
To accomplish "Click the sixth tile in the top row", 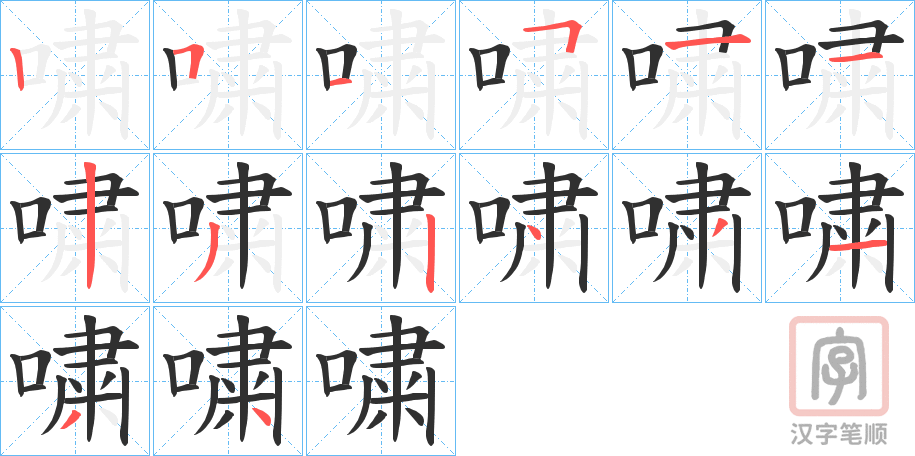I will tap(840, 75).
